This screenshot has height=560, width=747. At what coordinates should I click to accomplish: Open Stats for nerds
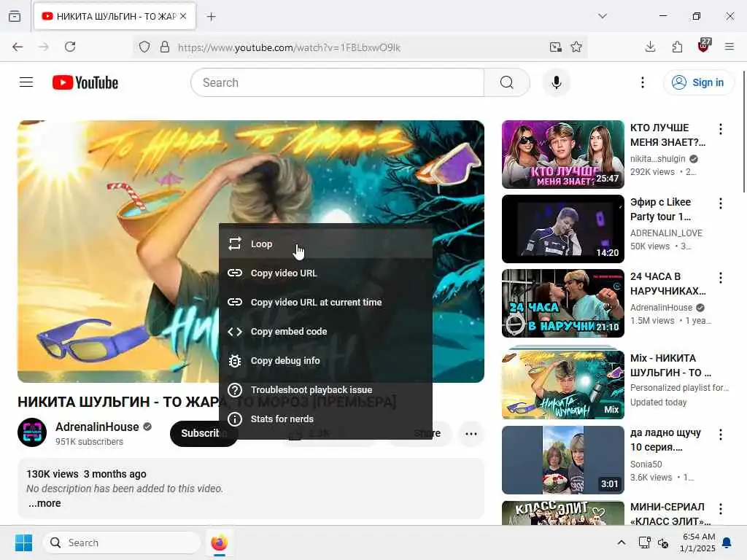pos(326,419)
